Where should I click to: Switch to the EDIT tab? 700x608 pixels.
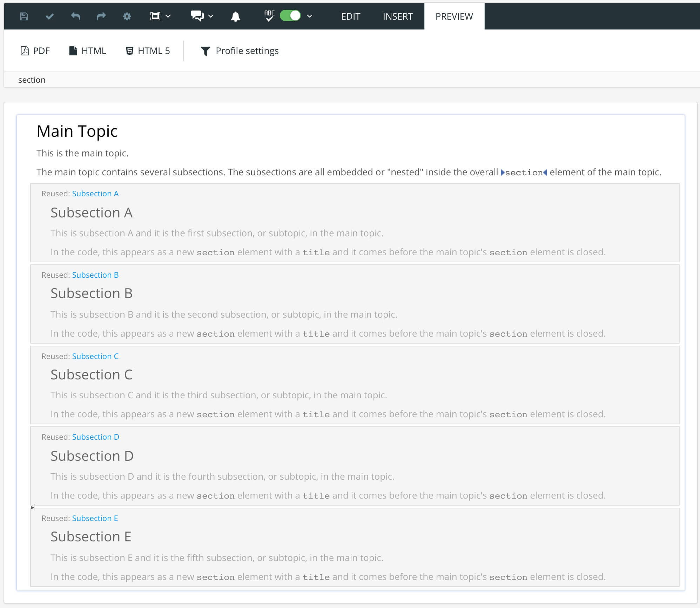click(x=350, y=16)
